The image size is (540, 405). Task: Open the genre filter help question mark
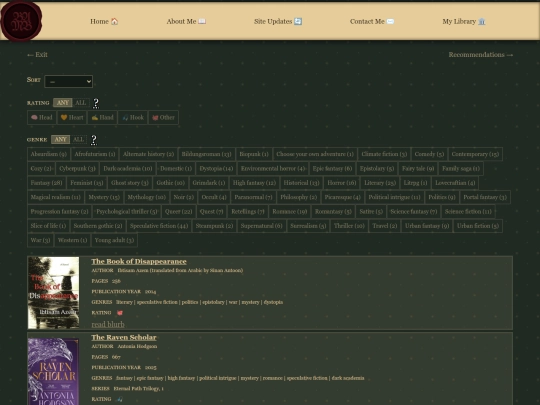(x=93, y=139)
